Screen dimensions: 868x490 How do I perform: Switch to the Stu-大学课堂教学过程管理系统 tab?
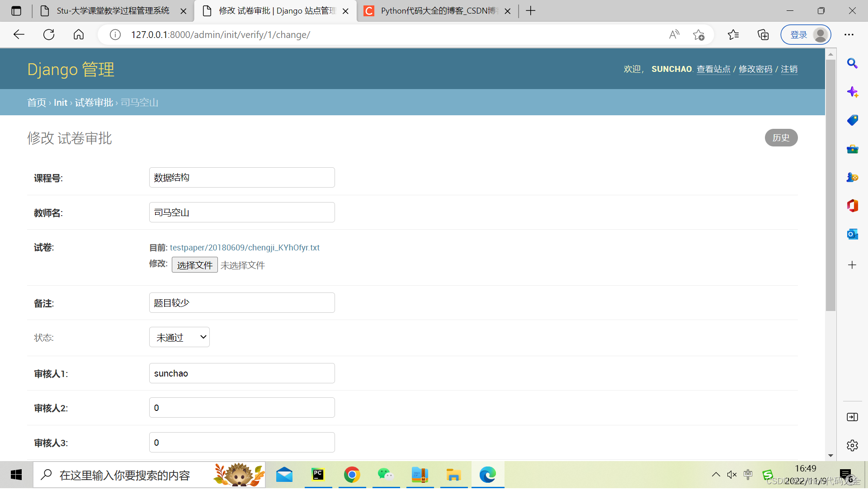[x=113, y=11]
